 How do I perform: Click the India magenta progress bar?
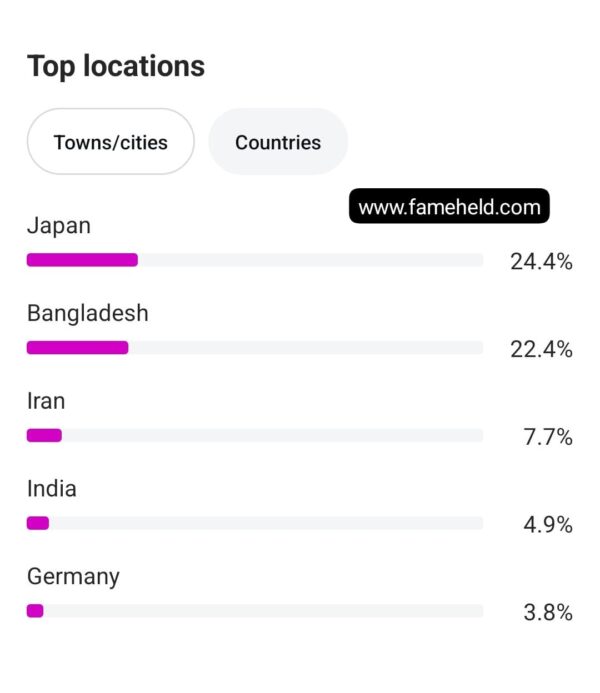click(x=38, y=523)
